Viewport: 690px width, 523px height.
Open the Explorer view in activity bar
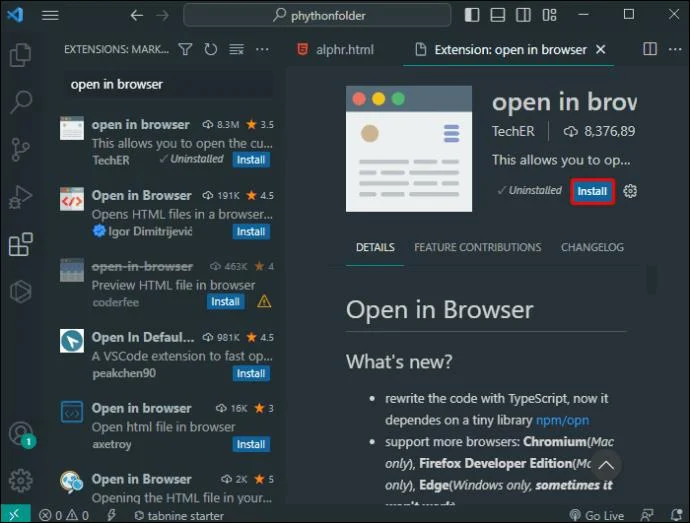click(20, 55)
